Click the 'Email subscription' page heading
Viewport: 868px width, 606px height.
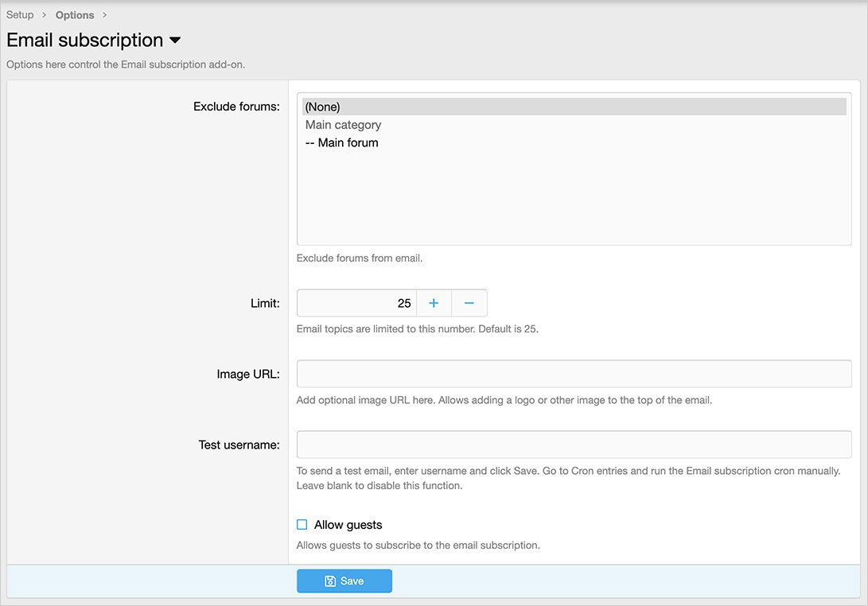pyautogui.click(x=84, y=40)
